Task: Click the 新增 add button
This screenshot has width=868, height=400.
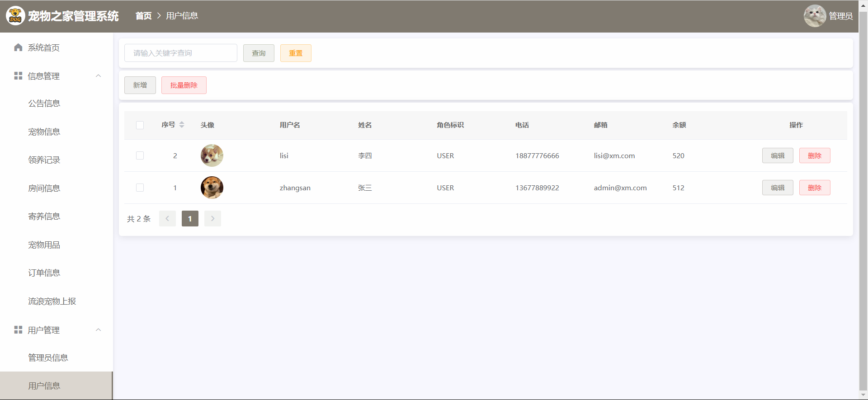Action: click(140, 85)
